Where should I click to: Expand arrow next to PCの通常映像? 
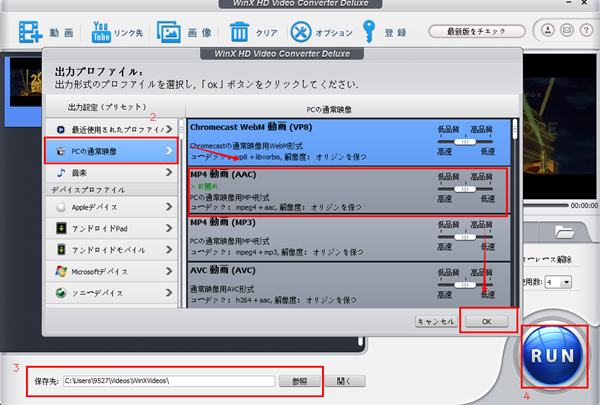pyautogui.click(x=169, y=151)
